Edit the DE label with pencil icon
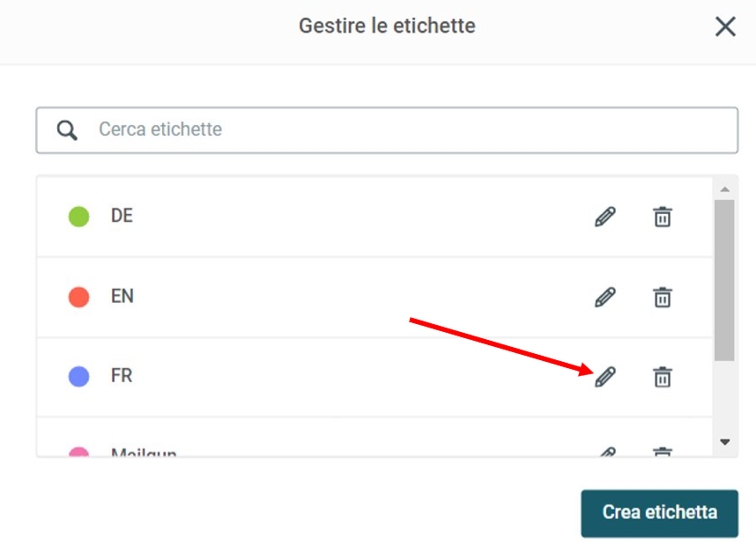756x553 pixels. click(x=605, y=217)
